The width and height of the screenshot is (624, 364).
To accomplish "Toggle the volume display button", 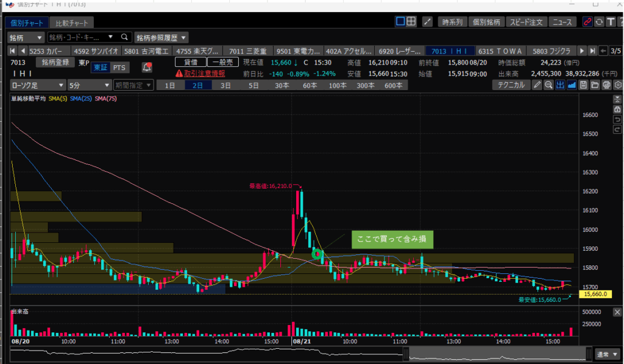I will pos(560,85).
